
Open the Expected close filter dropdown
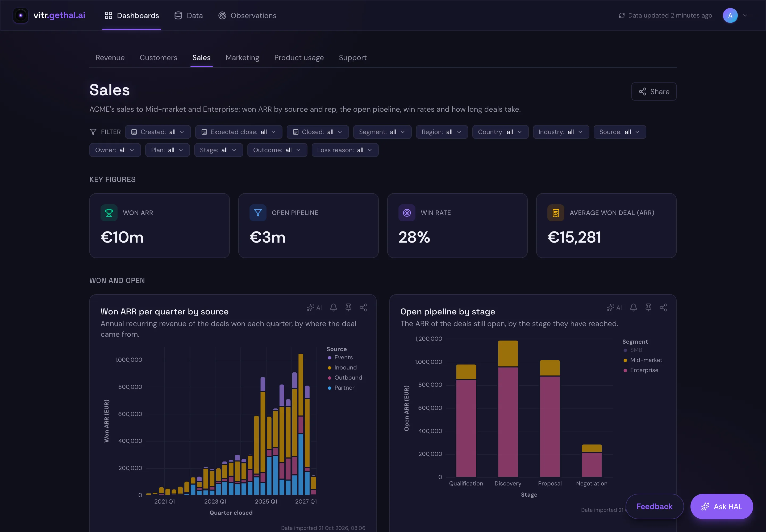pos(239,132)
